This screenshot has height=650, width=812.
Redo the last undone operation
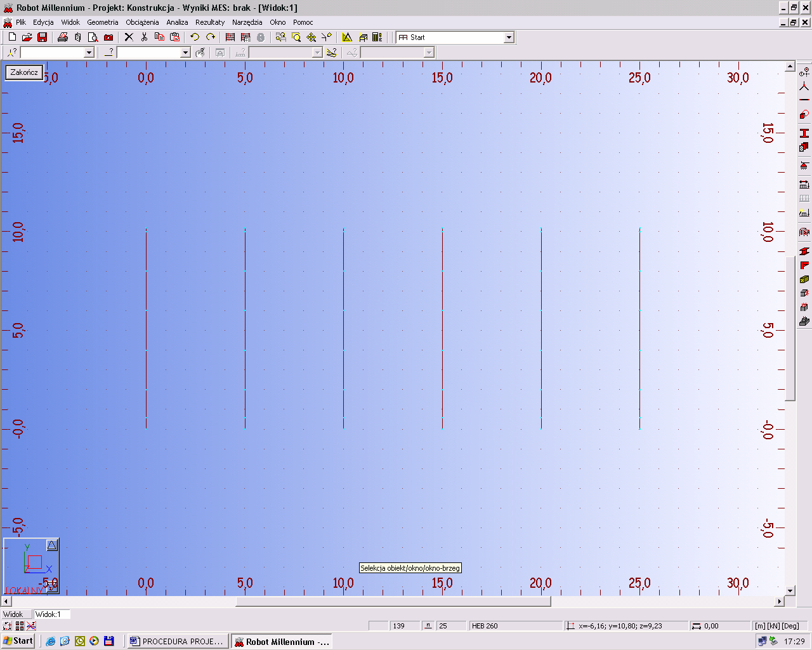(x=210, y=37)
